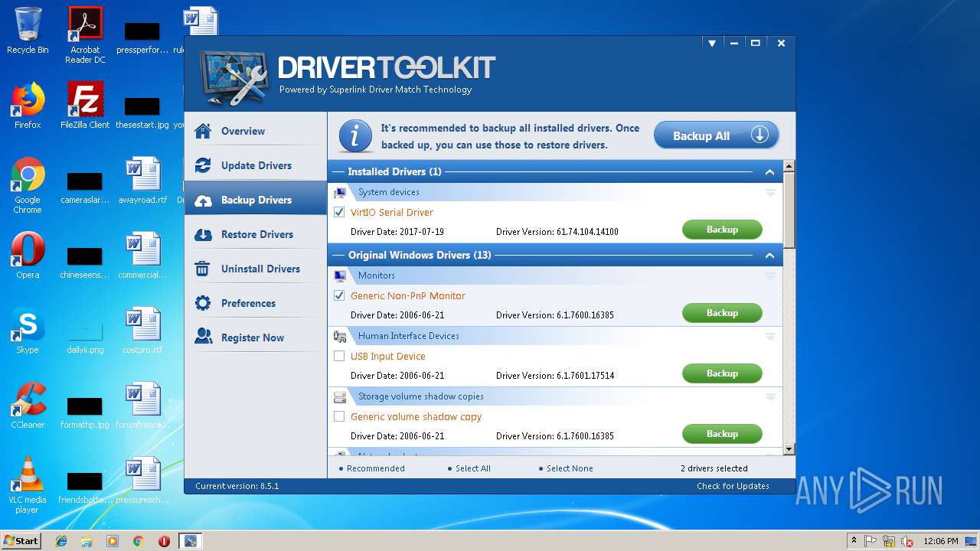Backup the VirtIO Serial Driver
Image resolution: width=980 pixels, height=551 pixels.
point(722,230)
